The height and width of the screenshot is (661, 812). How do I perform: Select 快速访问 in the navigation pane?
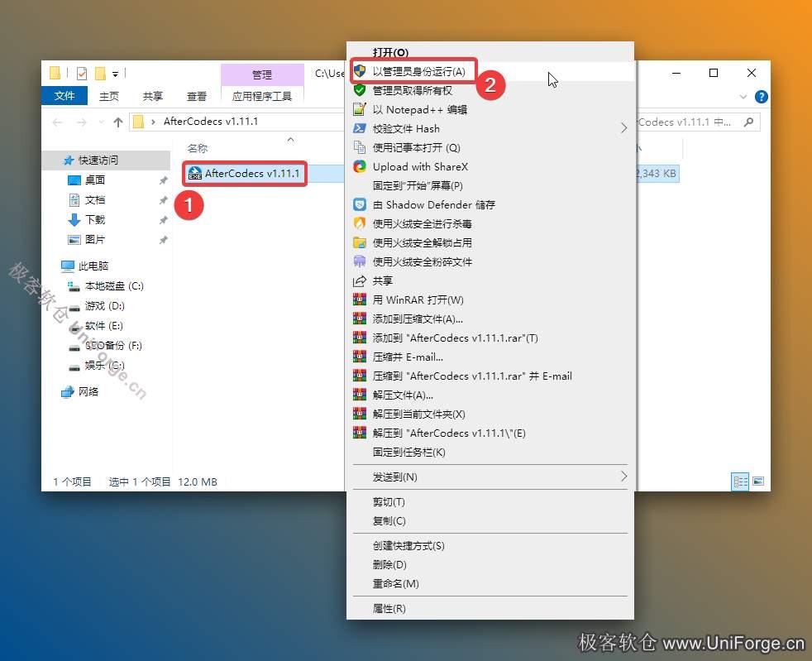[x=98, y=160]
